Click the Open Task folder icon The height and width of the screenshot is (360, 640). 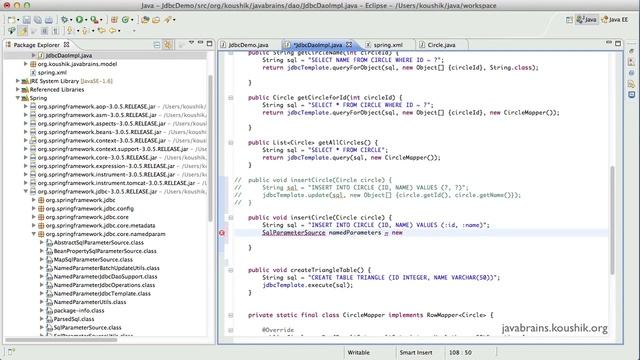pyautogui.click(x=156, y=20)
